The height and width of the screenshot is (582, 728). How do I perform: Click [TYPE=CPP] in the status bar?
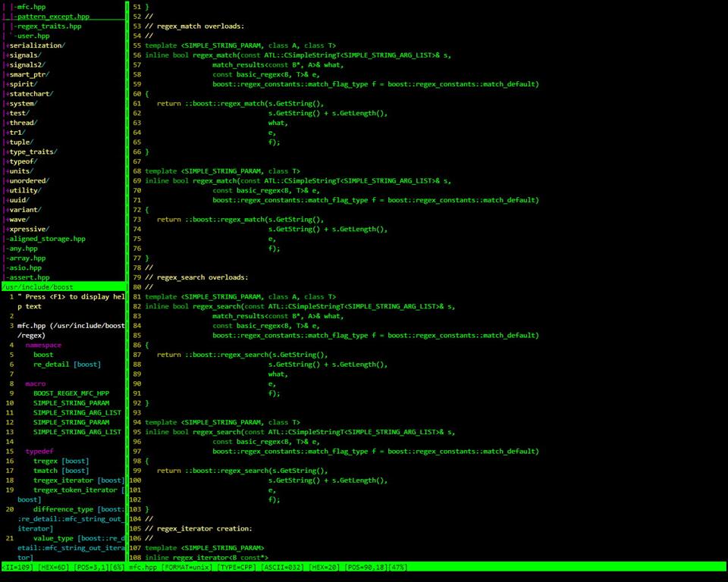point(237,567)
